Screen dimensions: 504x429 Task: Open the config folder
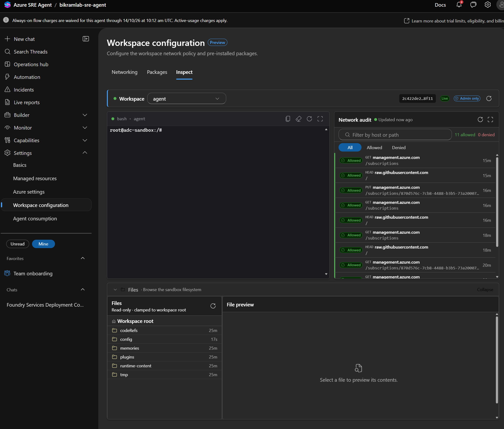(x=164, y=339)
